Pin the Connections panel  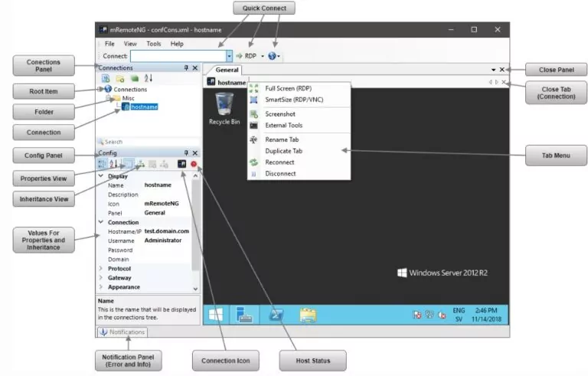(x=186, y=67)
